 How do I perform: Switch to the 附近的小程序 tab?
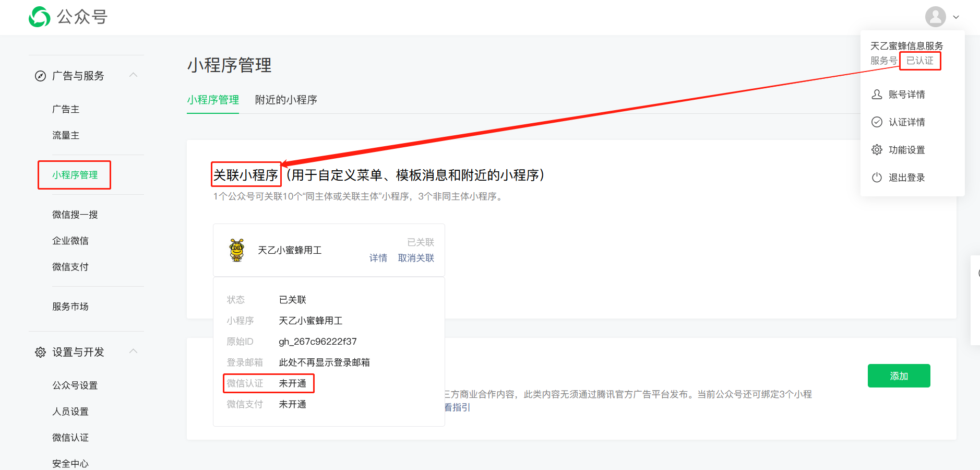(x=286, y=100)
